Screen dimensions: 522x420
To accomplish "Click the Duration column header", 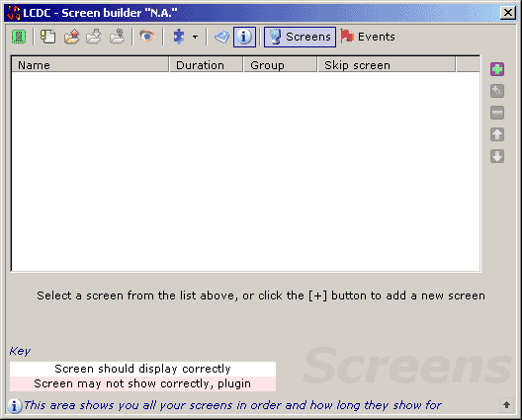I will (x=206, y=65).
